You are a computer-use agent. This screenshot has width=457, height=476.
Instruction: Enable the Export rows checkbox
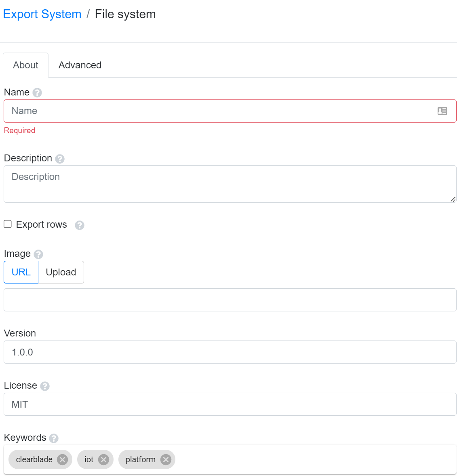(x=8, y=224)
